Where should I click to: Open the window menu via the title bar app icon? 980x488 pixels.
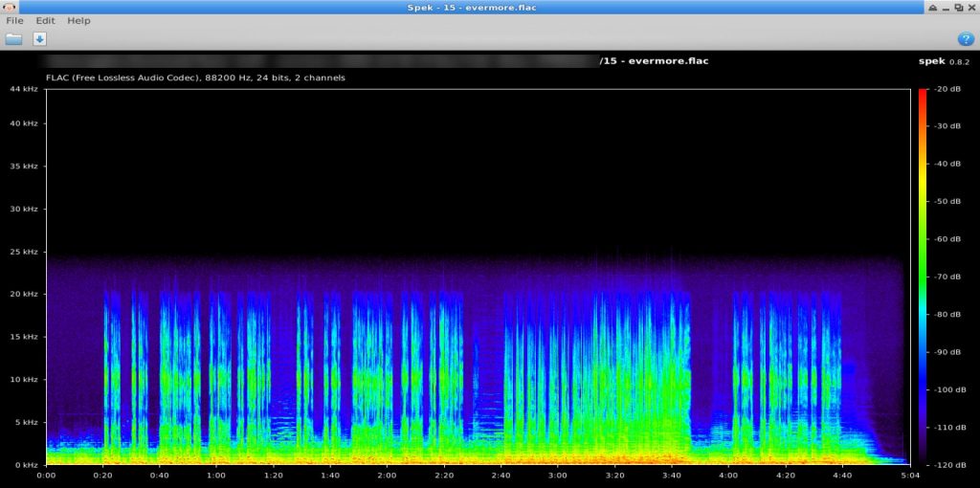[10, 7]
